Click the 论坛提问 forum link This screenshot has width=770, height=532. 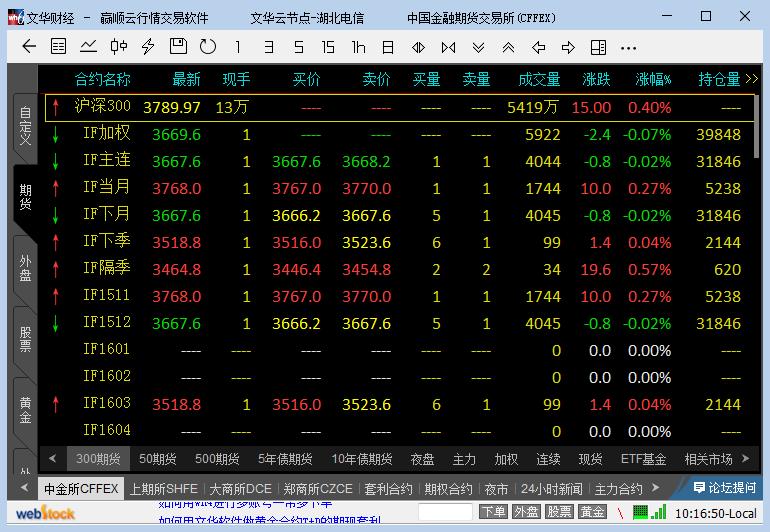click(x=725, y=489)
